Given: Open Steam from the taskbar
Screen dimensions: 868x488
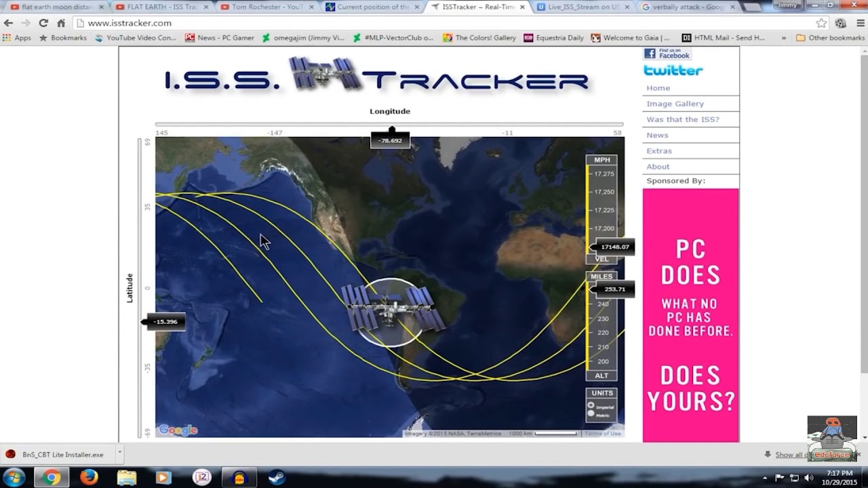Looking at the screenshot, I should tap(277, 477).
